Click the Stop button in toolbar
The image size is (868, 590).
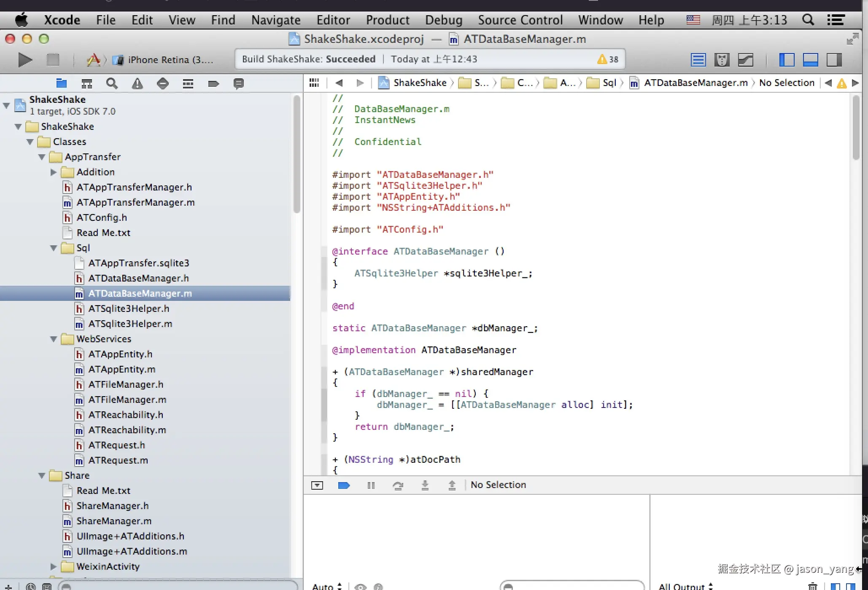coord(53,60)
